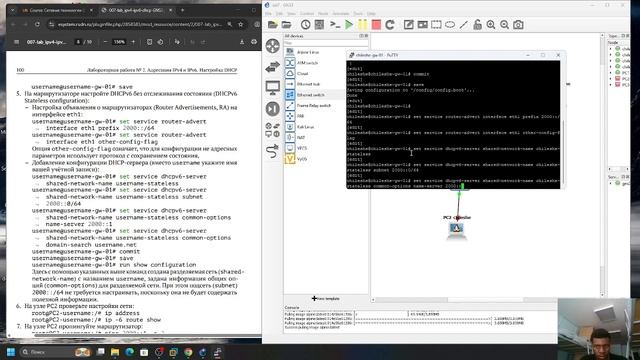Suspend all nodes with yellow pause button
This screenshot has width=640, height=360.
[362, 25]
